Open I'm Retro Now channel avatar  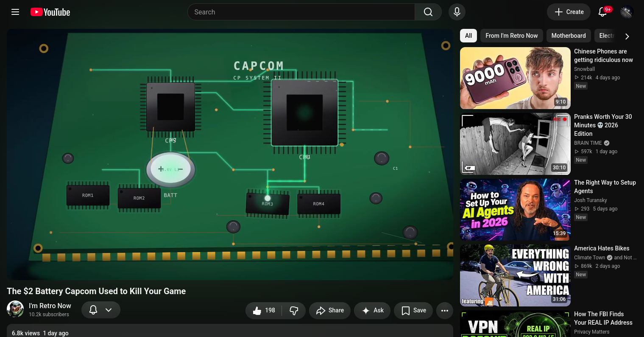pos(15,309)
